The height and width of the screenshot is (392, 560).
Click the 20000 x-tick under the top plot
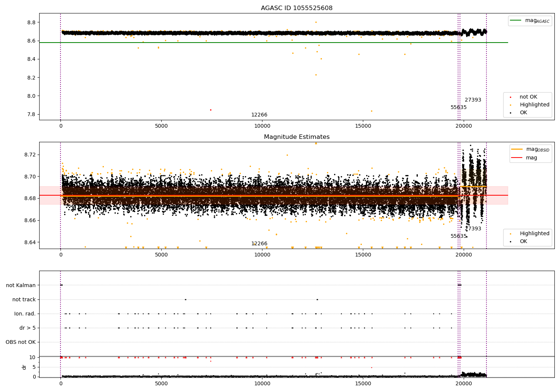click(464, 126)
